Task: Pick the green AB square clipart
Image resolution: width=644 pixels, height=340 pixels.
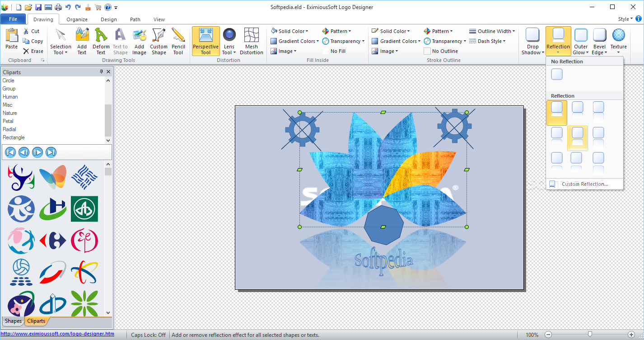Action: [x=84, y=209]
